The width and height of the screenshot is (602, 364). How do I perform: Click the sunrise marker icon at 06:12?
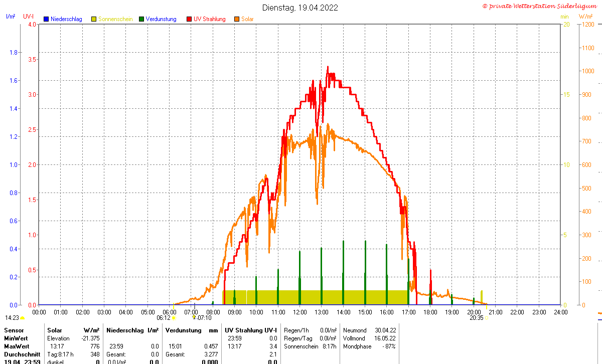click(x=174, y=318)
